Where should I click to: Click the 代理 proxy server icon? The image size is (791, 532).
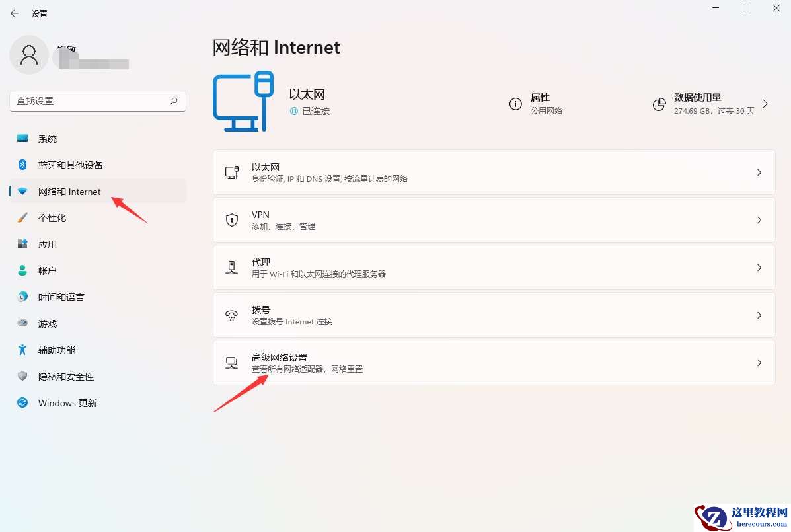tap(232, 267)
